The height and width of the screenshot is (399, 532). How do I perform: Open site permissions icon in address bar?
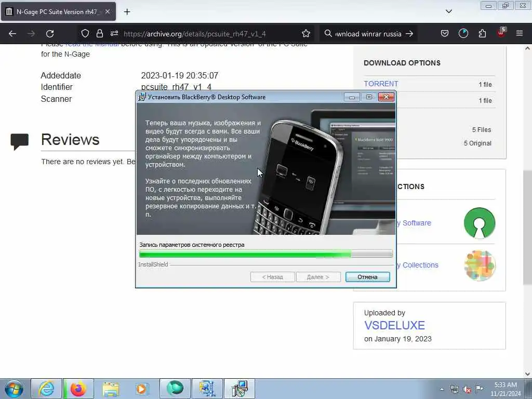click(114, 33)
